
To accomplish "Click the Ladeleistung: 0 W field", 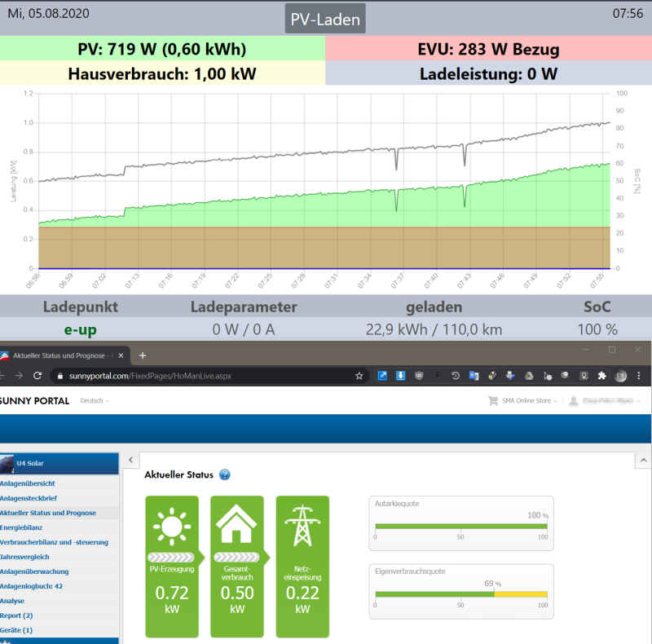I will pyautogui.click(x=488, y=73).
